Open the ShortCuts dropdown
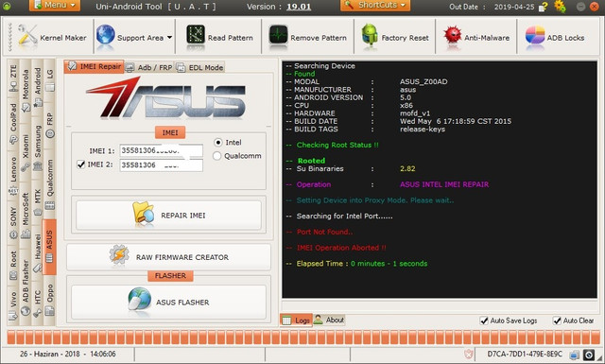 (x=375, y=6)
